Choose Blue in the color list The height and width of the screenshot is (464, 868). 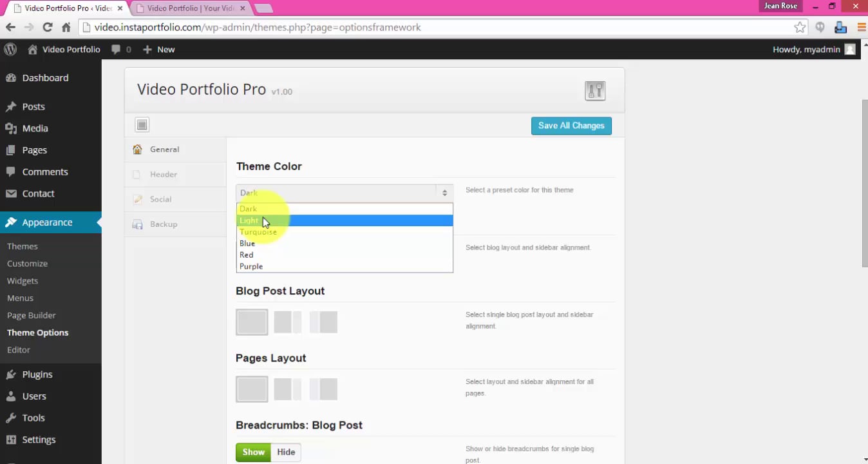point(344,244)
